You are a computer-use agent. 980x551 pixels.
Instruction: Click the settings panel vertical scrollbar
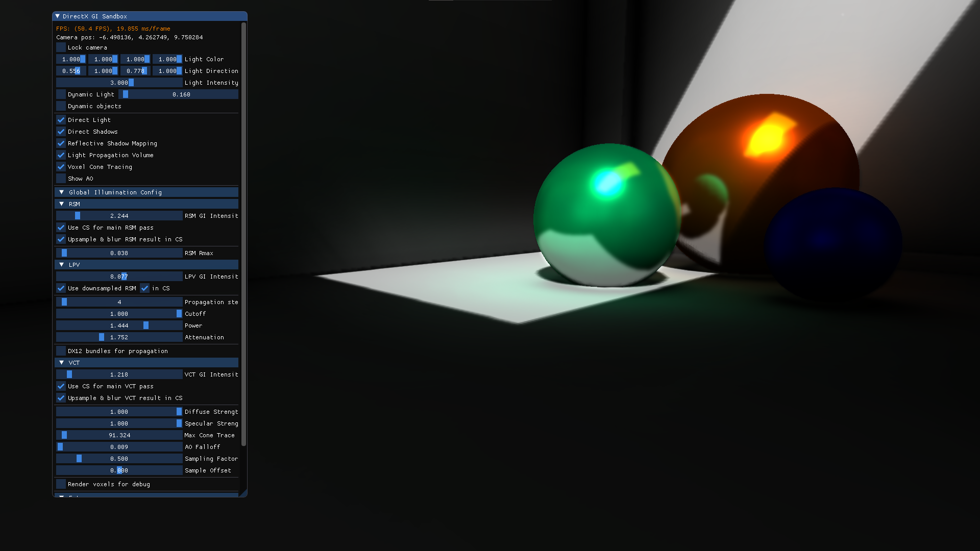pyautogui.click(x=244, y=235)
